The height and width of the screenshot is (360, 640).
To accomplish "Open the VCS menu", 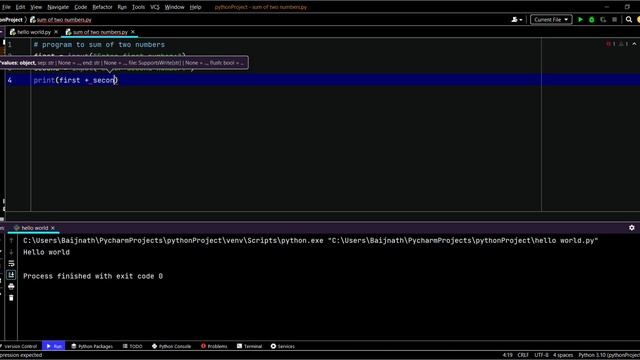I will [x=155, y=7].
